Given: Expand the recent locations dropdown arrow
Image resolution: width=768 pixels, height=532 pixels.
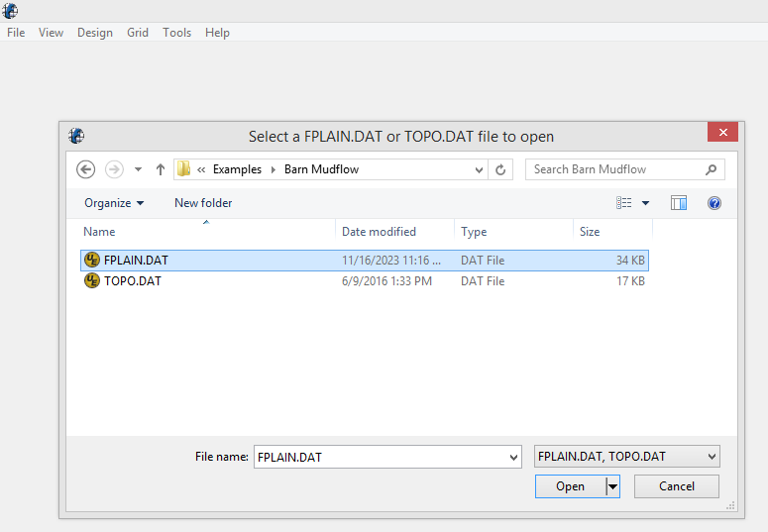Looking at the screenshot, I should pyautogui.click(x=139, y=169).
